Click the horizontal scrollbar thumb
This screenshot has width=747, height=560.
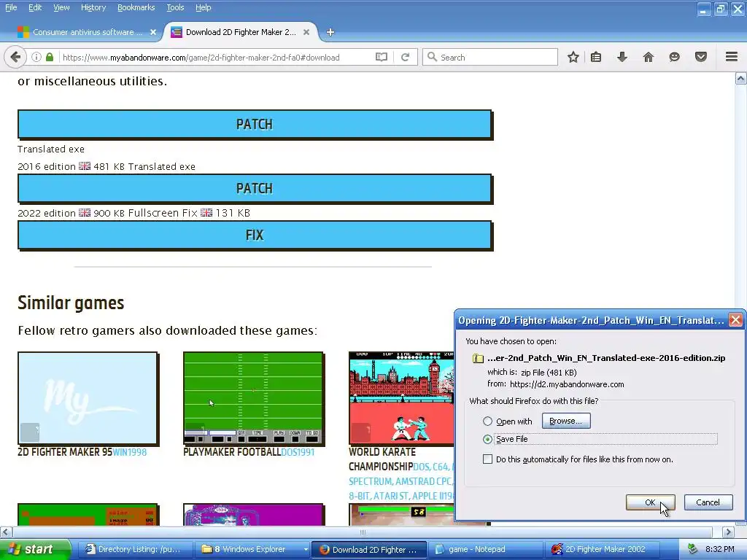tap(363, 532)
